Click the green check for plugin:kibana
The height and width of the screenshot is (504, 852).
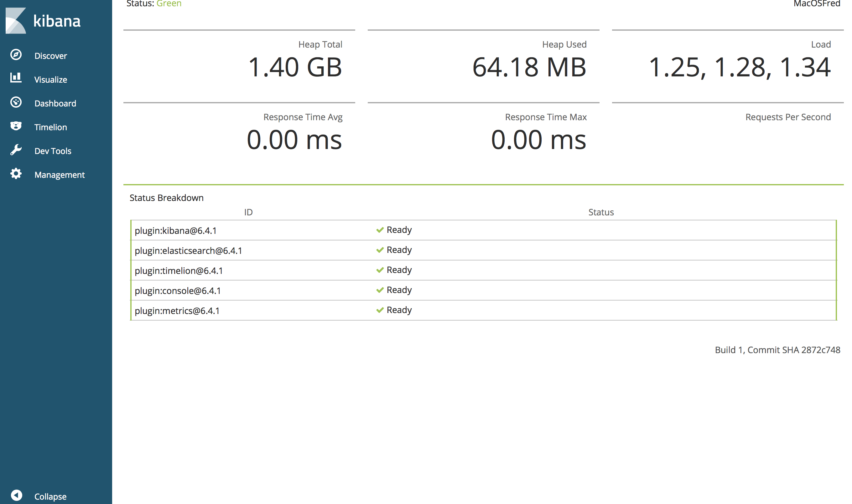(x=380, y=230)
